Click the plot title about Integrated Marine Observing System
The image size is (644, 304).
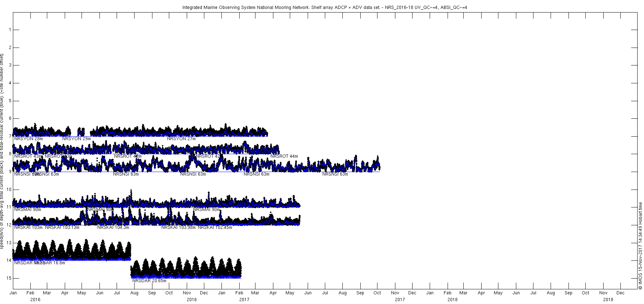pos(325,8)
